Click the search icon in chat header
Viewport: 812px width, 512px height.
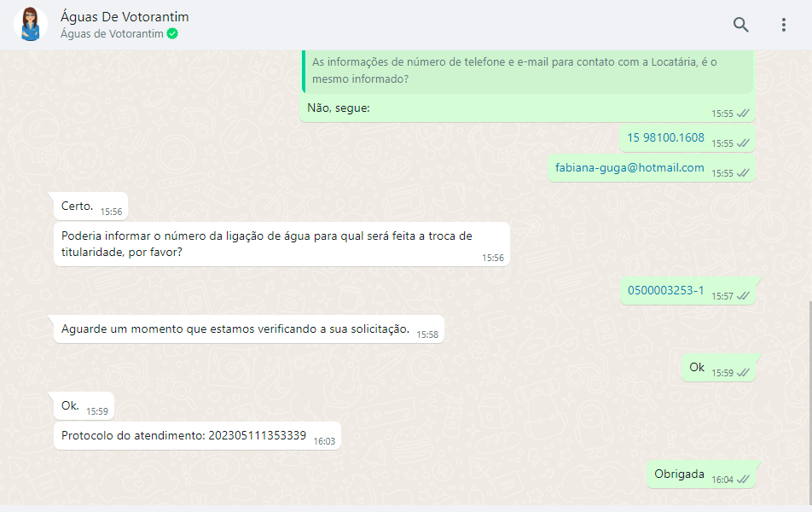(740, 25)
